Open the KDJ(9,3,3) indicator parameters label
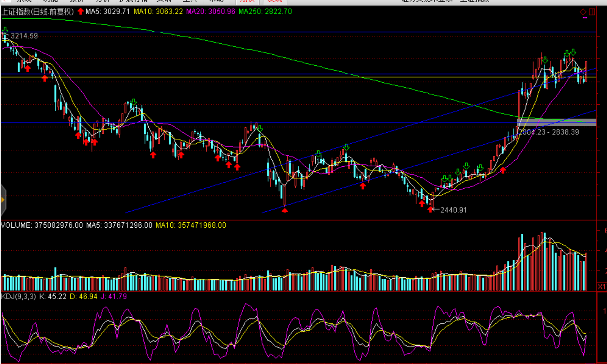 [x=18, y=297]
